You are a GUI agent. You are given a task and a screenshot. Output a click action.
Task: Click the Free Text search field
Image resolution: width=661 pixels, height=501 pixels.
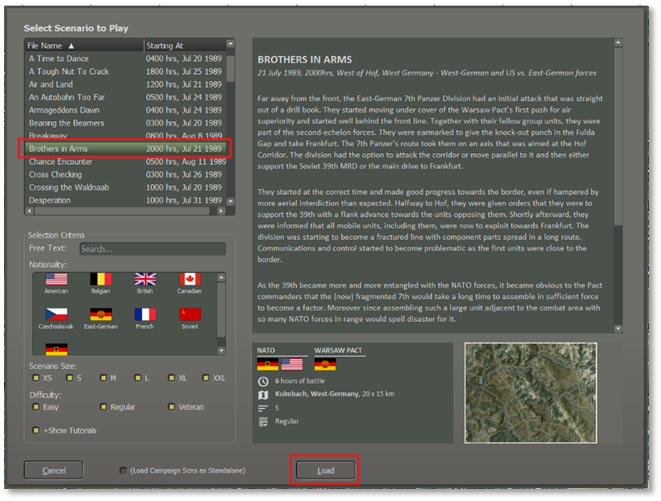[151, 249]
